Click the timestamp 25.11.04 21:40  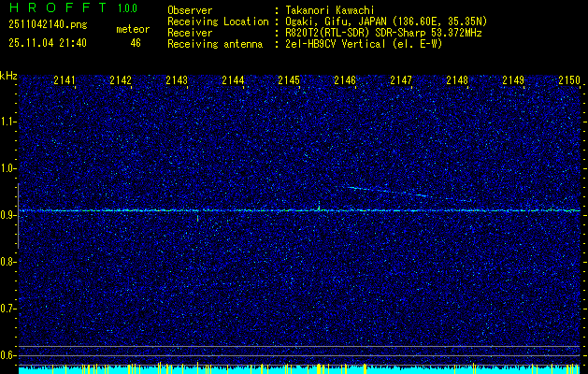pos(48,43)
